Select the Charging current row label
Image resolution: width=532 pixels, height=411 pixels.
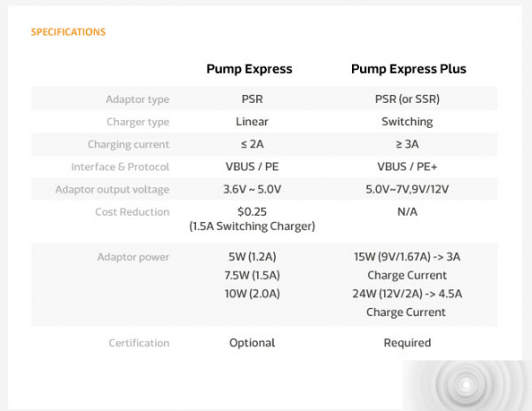(x=128, y=145)
